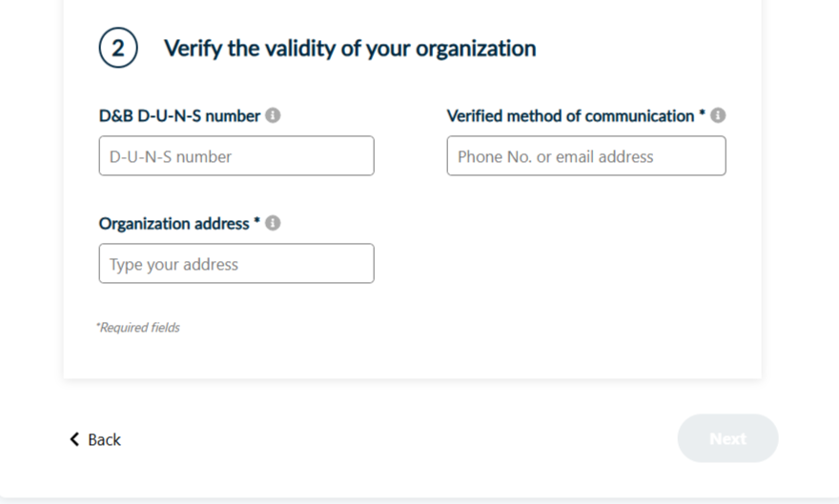The height and width of the screenshot is (504, 839).
Task: Click the asterisk after Organization address
Action: (256, 222)
